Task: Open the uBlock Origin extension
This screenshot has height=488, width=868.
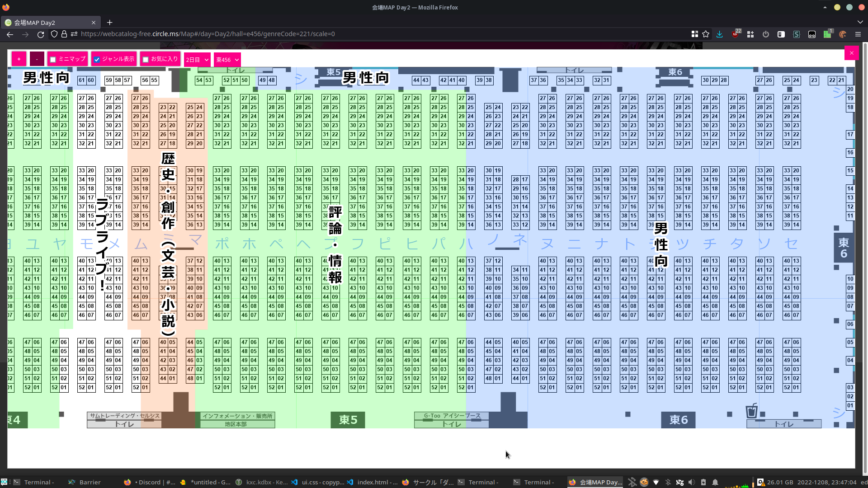Action: 736,34
